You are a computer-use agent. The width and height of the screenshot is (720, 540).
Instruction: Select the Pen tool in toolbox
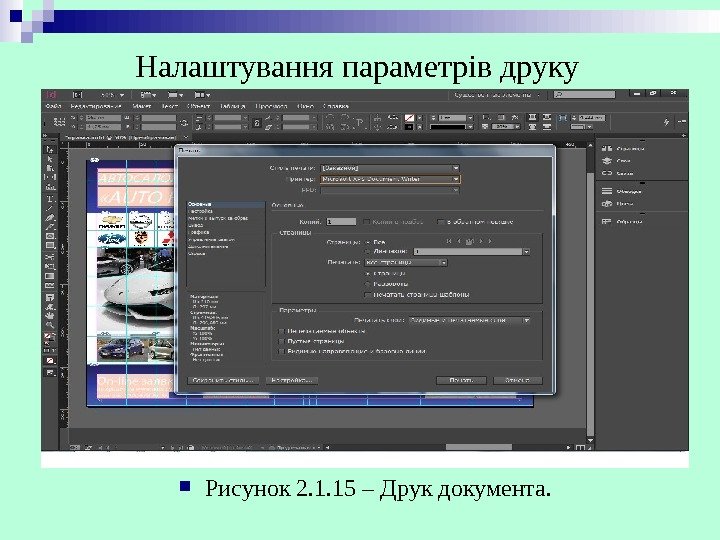(x=50, y=217)
